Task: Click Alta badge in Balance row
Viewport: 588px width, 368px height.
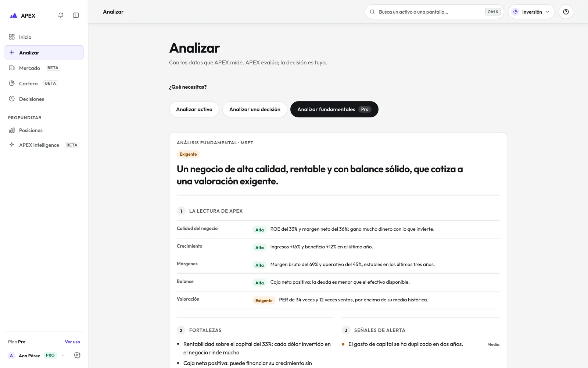Action: point(259,283)
